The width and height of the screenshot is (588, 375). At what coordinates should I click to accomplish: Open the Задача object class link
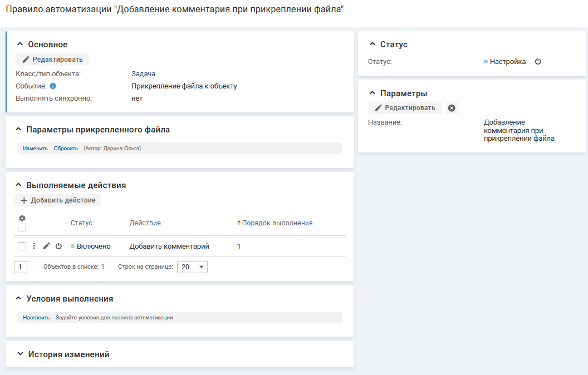[143, 74]
